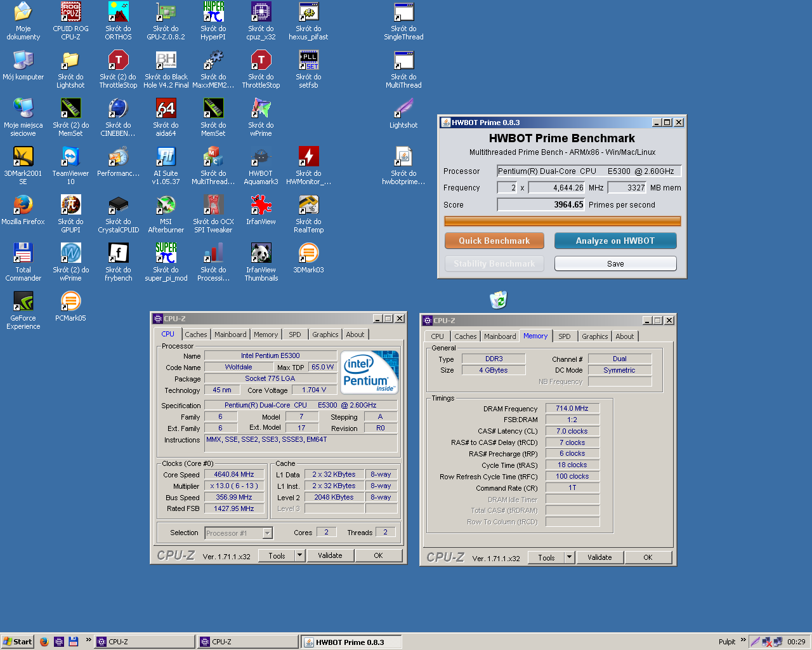Screen dimensions: 812x650
Task: Click Frequency field showing 4,644.26
Action: tap(558, 187)
